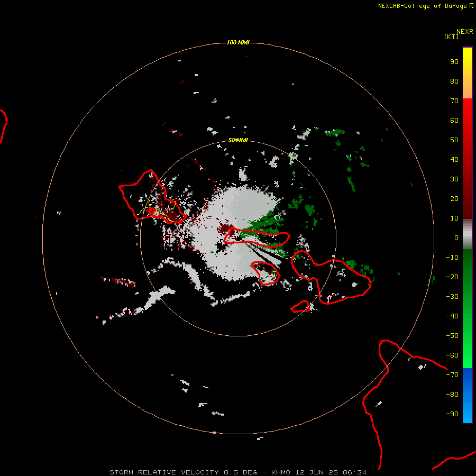Viewport: 476px width, 476px height.
Task: Click the island outline containing yellow road lines
Action: [152, 197]
